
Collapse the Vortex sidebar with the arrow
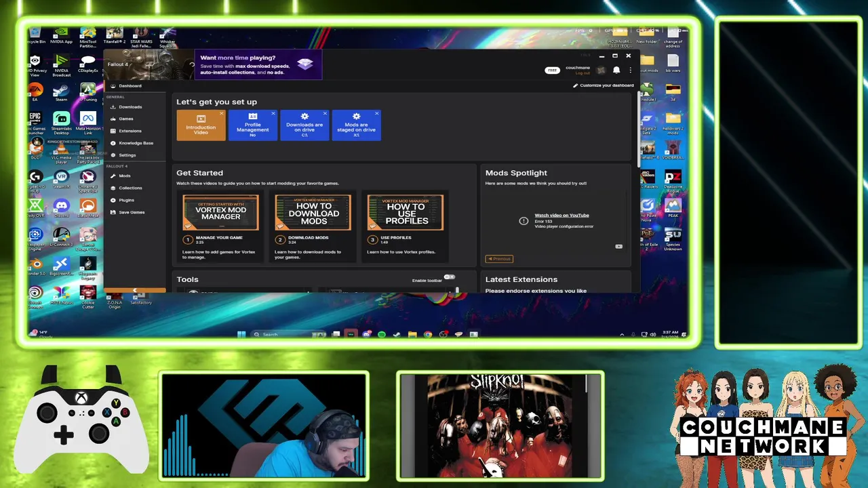click(x=134, y=291)
